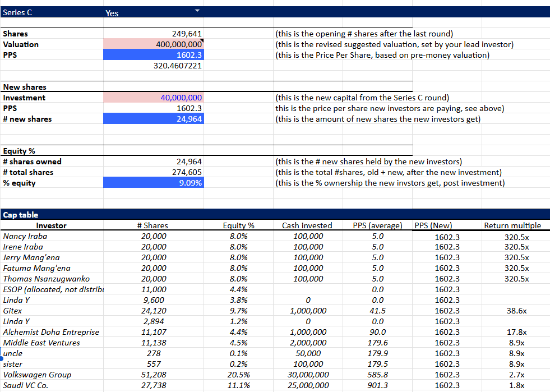Image resolution: width=550 pixels, height=392 pixels.
Task: Click the opening Shares value 249,641
Action: pyautogui.click(x=153, y=34)
